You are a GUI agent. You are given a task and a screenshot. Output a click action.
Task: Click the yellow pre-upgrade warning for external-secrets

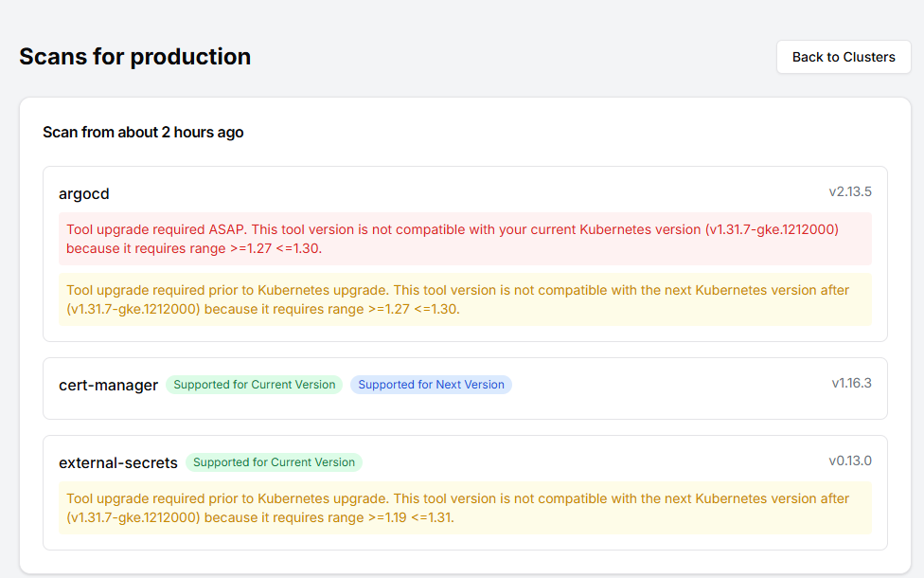point(464,508)
